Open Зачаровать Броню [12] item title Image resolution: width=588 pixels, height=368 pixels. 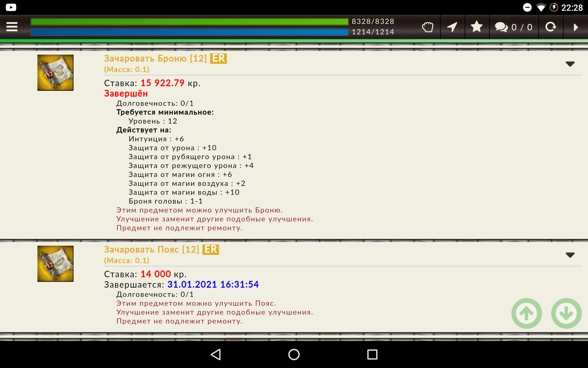pos(156,58)
